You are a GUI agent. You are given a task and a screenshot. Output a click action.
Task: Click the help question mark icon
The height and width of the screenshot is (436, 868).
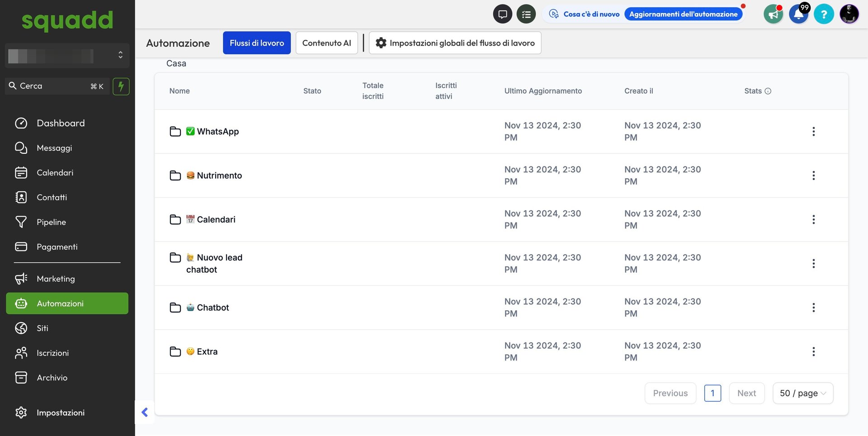(824, 14)
